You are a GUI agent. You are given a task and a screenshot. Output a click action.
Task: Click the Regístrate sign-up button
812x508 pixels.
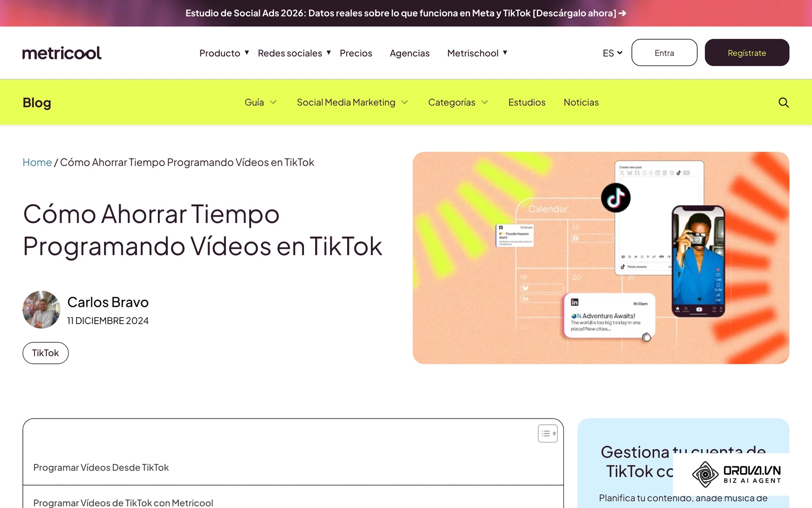click(x=747, y=53)
